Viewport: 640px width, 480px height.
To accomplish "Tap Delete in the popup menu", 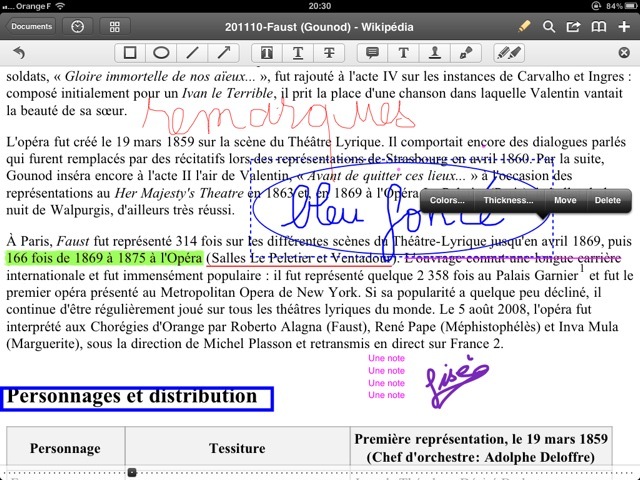I will coord(608,201).
